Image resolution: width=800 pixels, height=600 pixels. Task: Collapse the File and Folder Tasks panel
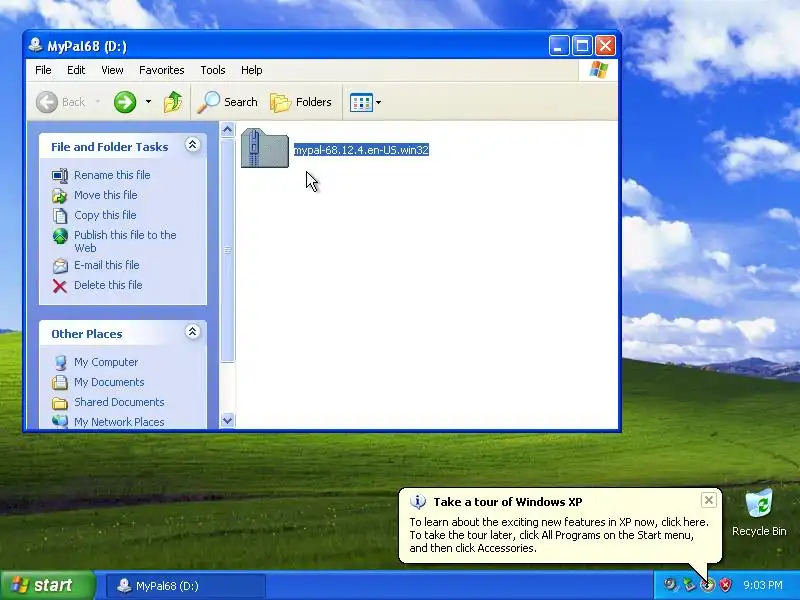pyautogui.click(x=192, y=145)
